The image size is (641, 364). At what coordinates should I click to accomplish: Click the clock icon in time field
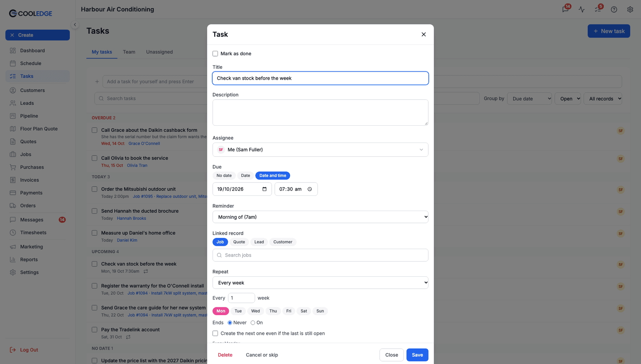point(310,189)
